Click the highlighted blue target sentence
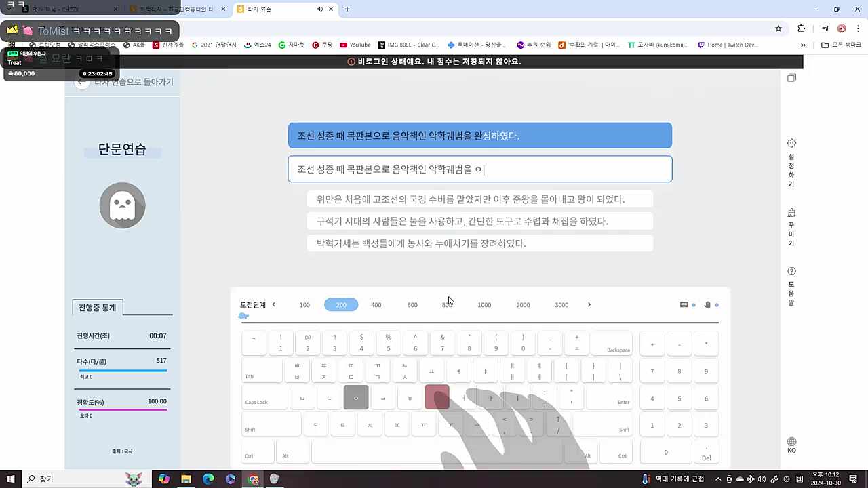The width and height of the screenshot is (868, 488). [480, 136]
